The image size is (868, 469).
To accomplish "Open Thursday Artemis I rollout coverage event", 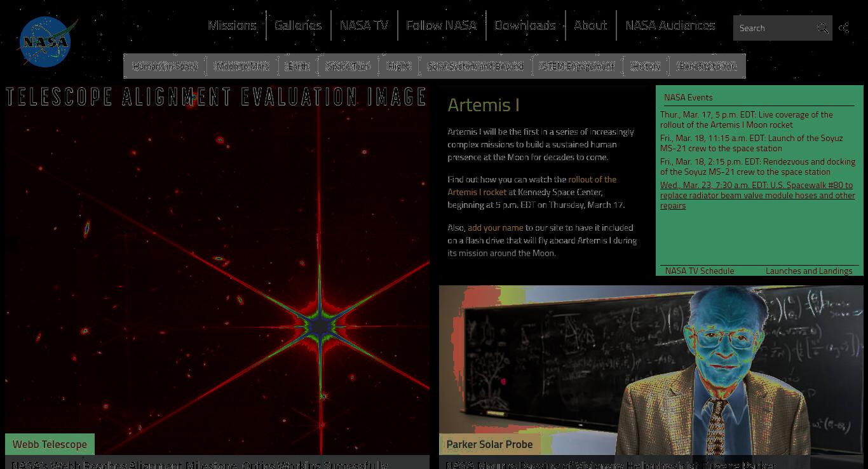I will tap(747, 119).
